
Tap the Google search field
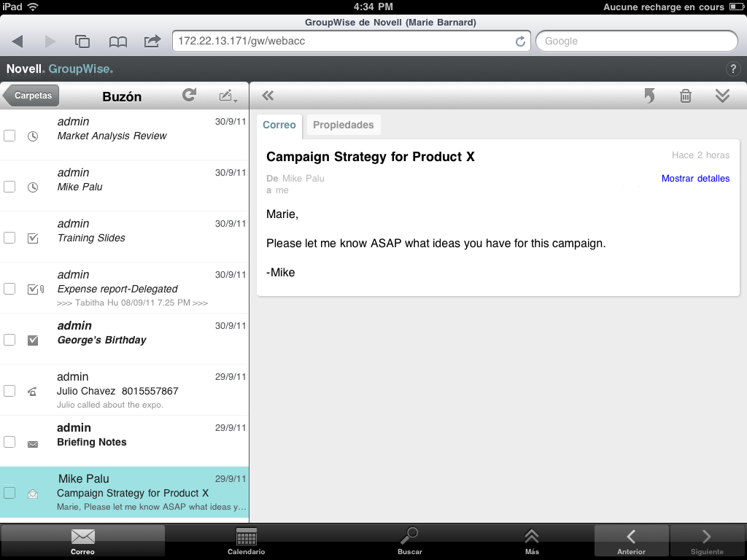[636, 42]
